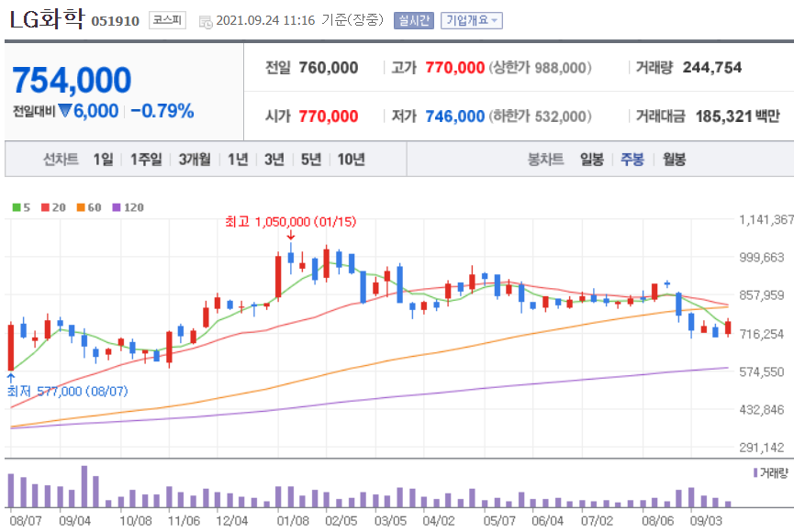Click the 01/08 date label on the x-axis

pos(293,520)
